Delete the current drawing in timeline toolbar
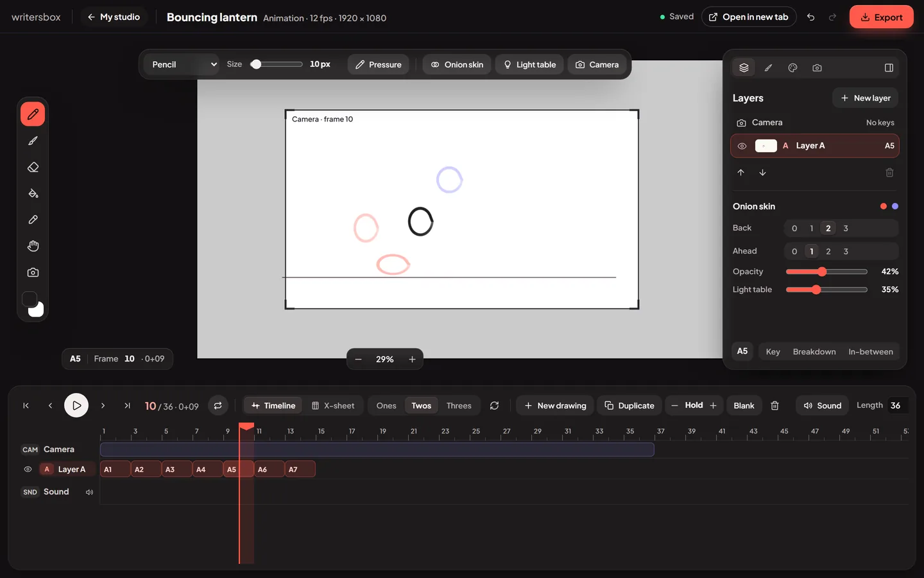 point(774,405)
